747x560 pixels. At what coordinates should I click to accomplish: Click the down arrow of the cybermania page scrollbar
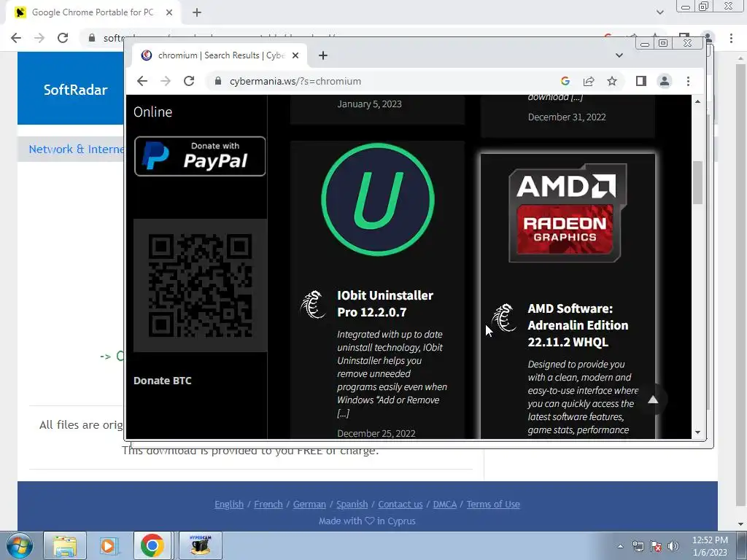(x=698, y=432)
